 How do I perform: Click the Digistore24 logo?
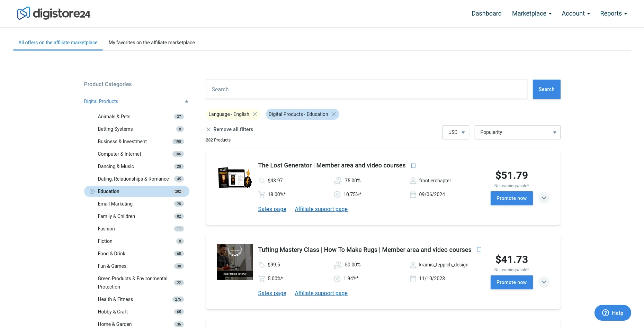click(53, 13)
